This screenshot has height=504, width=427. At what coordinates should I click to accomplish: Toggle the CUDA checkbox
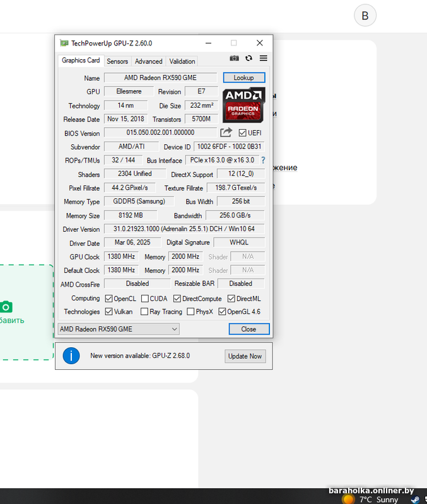(x=145, y=299)
